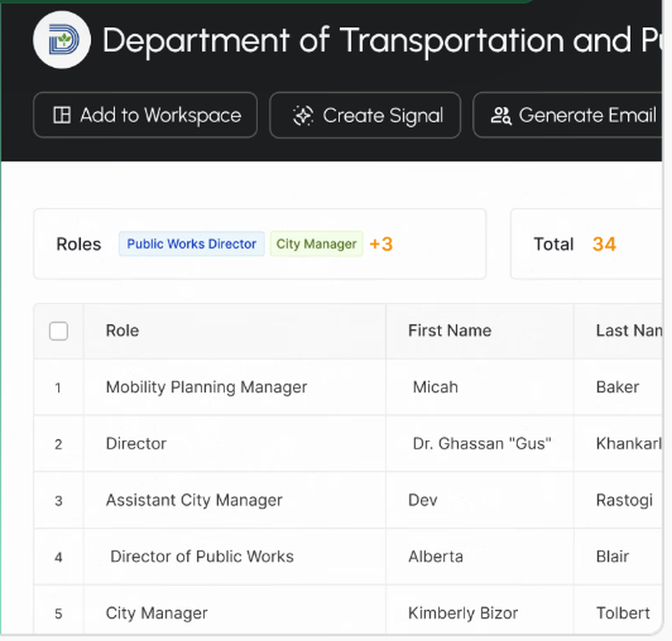Select the header select-all checkbox

tap(58, 331)
